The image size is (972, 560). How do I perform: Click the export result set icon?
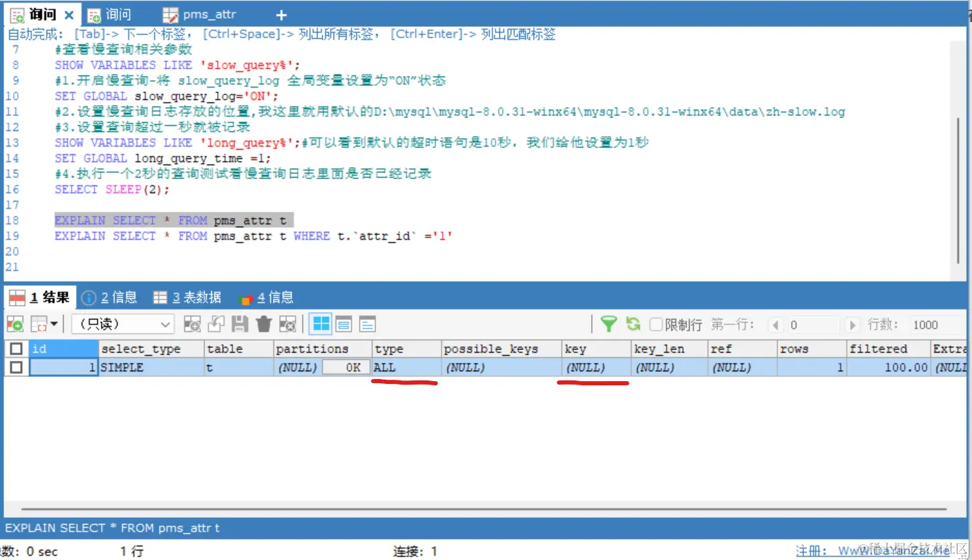click(x=15, y=324)
